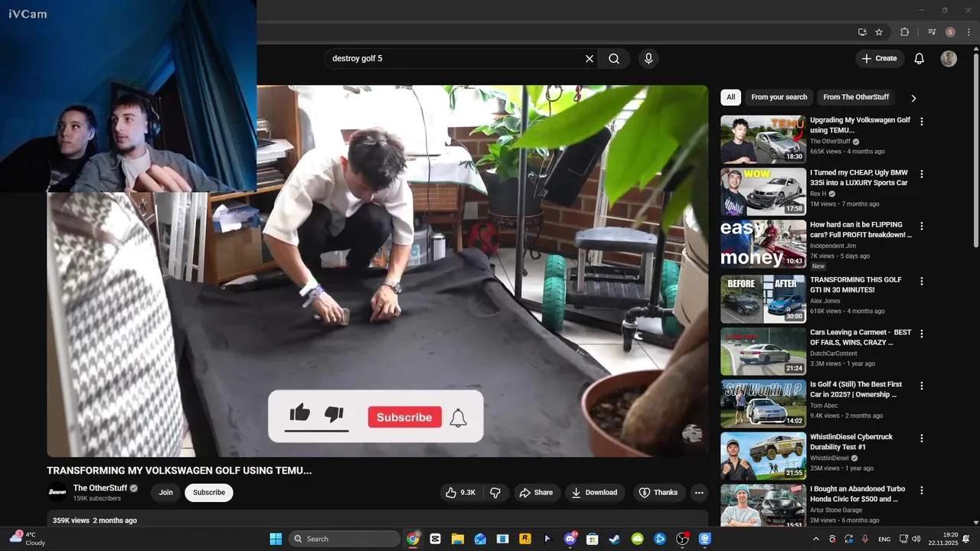The width and height of the screenshot is (980, 551).
Task: Start voice search with microphone icon
Action: [648, 58]
